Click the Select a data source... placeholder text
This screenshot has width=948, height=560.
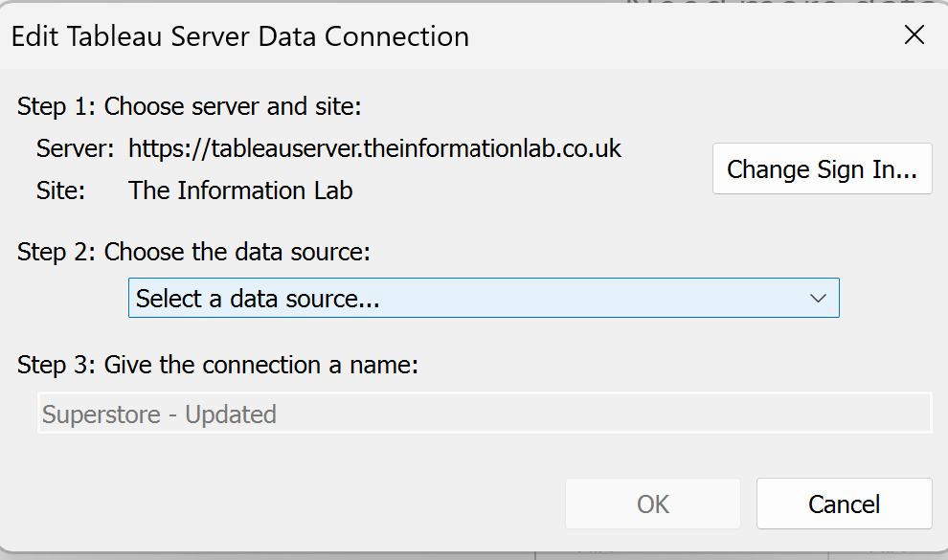click(x=258, y=299)
